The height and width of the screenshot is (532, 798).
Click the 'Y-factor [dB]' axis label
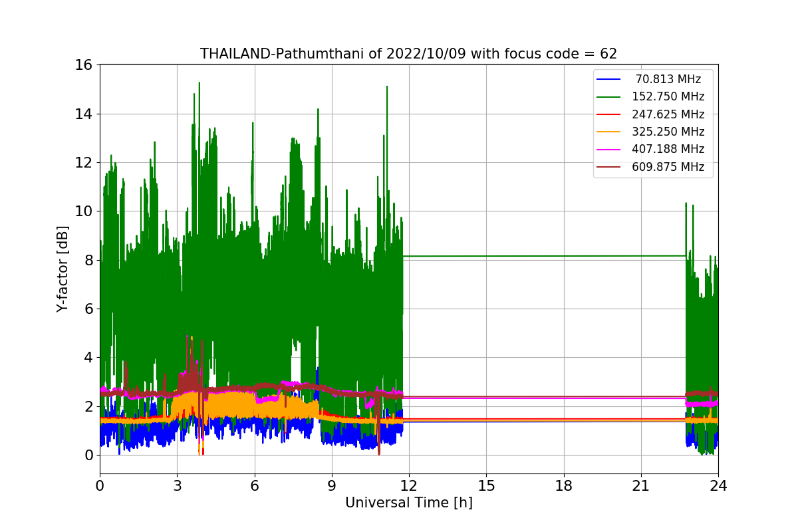click(63, 269)
